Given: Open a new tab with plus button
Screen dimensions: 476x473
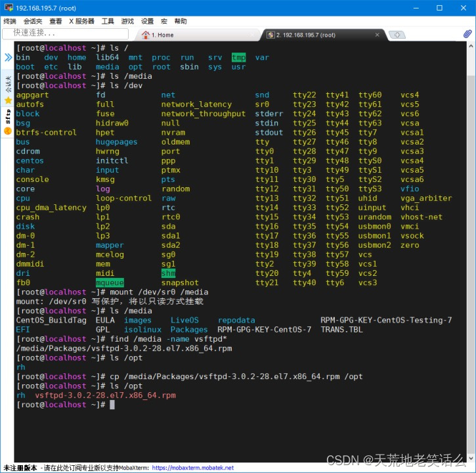Looking at the screenshot, I should [397, 35].
